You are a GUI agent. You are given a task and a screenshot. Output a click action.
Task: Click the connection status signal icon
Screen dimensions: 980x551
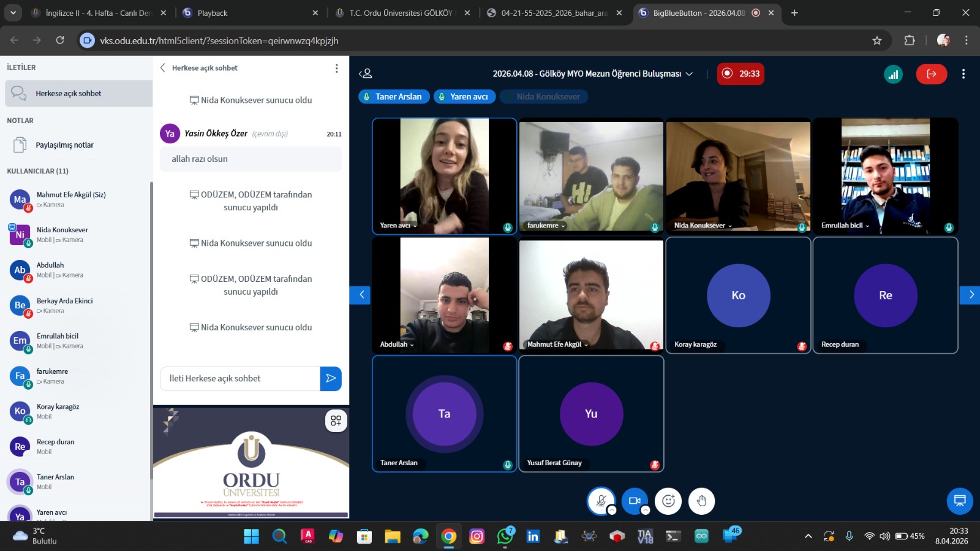click(893, 74)
